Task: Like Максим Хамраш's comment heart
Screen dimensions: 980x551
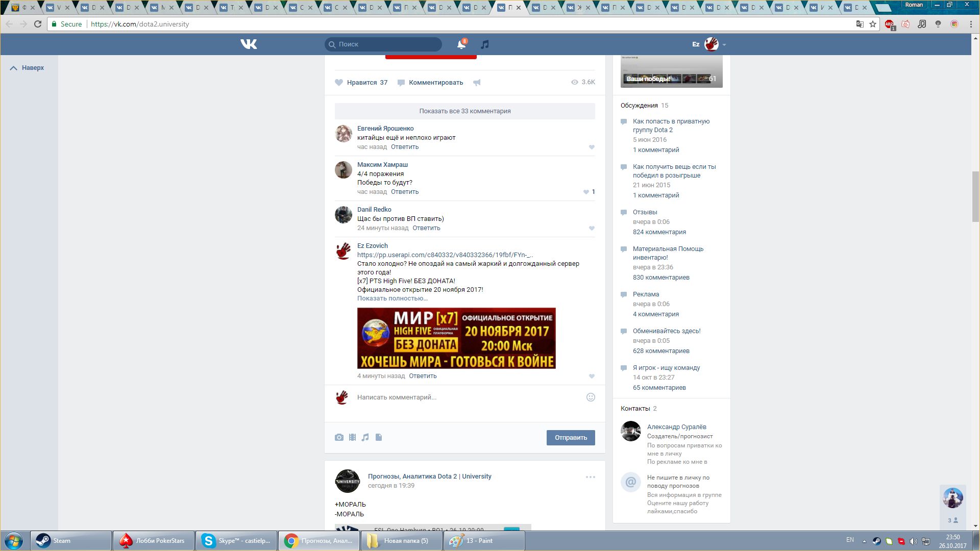Action: [586, 192]
